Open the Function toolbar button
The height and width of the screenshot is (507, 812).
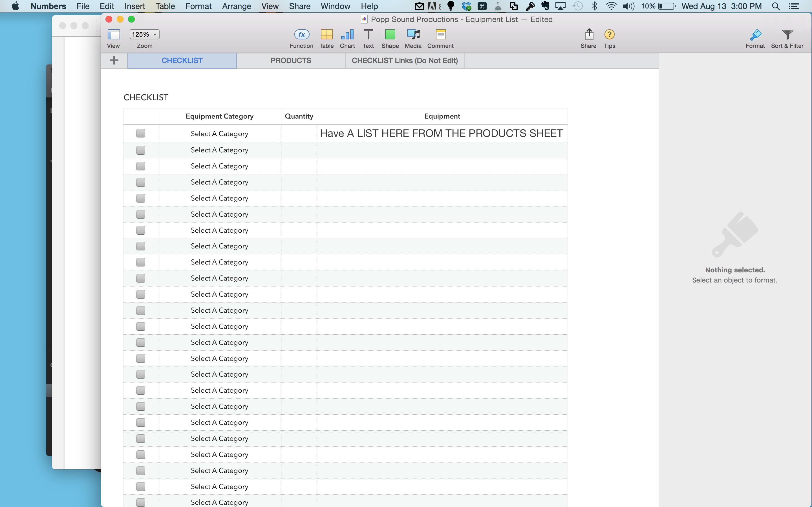coord(301,35)
